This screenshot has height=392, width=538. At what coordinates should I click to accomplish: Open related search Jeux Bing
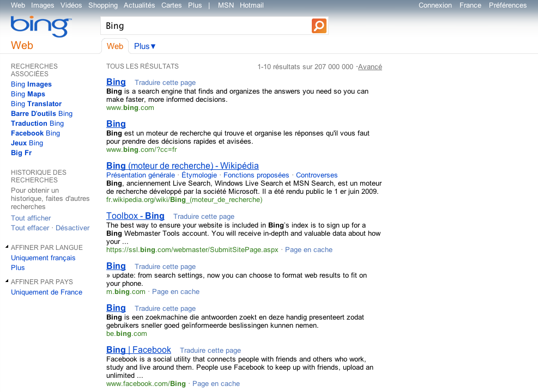(27, 143)
